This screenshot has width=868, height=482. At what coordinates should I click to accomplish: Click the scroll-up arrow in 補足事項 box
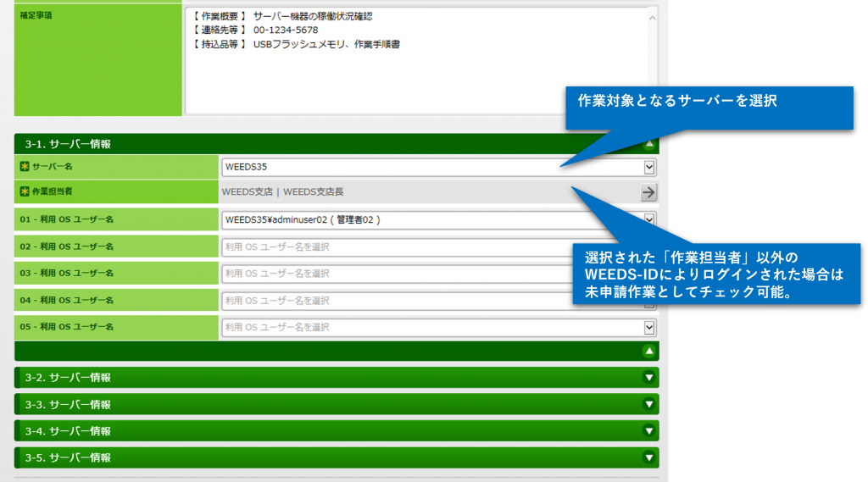click(x=652, y=17)
